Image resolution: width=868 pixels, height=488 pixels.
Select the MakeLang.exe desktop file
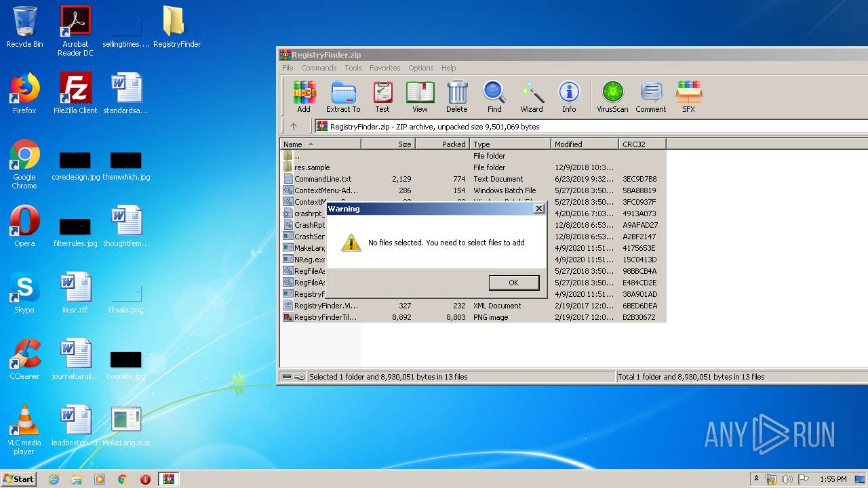(x=126, y=426)
